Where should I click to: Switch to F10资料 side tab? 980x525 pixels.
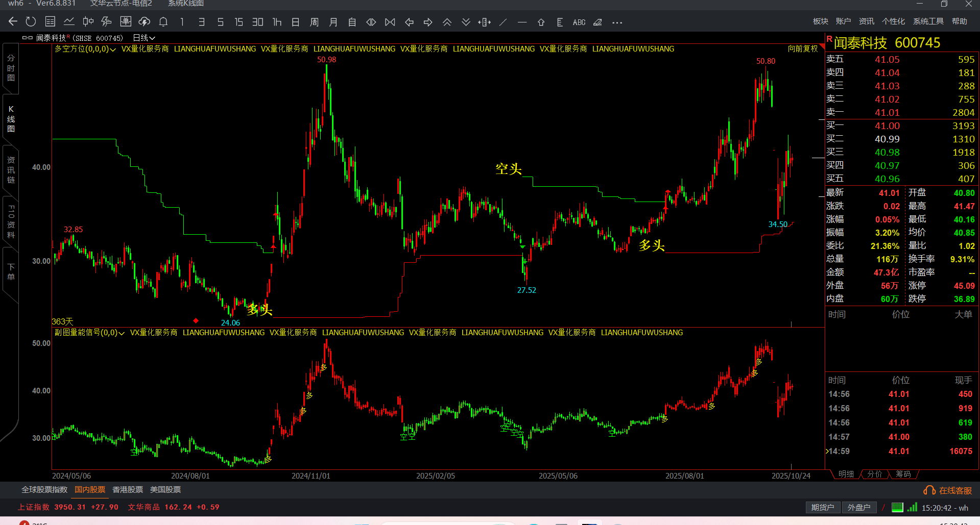coord(11,221)
